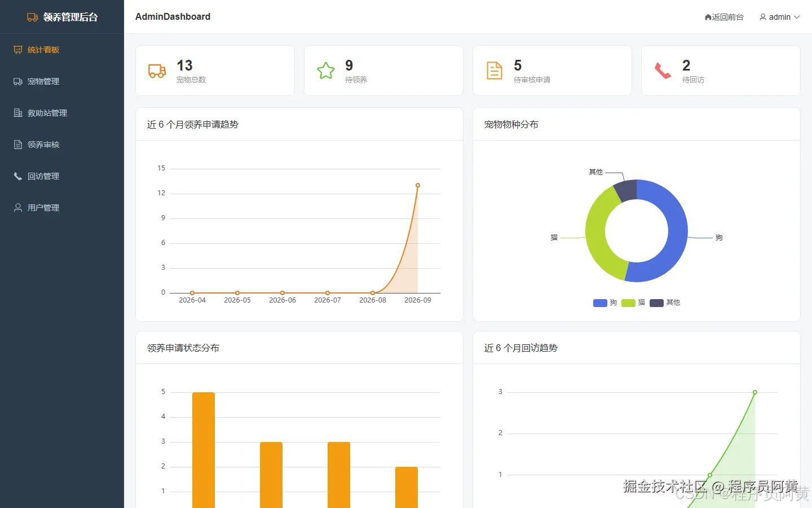Image resolution: width=812 pixels, height=508 pixels.
Task: Click the 2026-05 data point on adoption trend
Action: 237,293
